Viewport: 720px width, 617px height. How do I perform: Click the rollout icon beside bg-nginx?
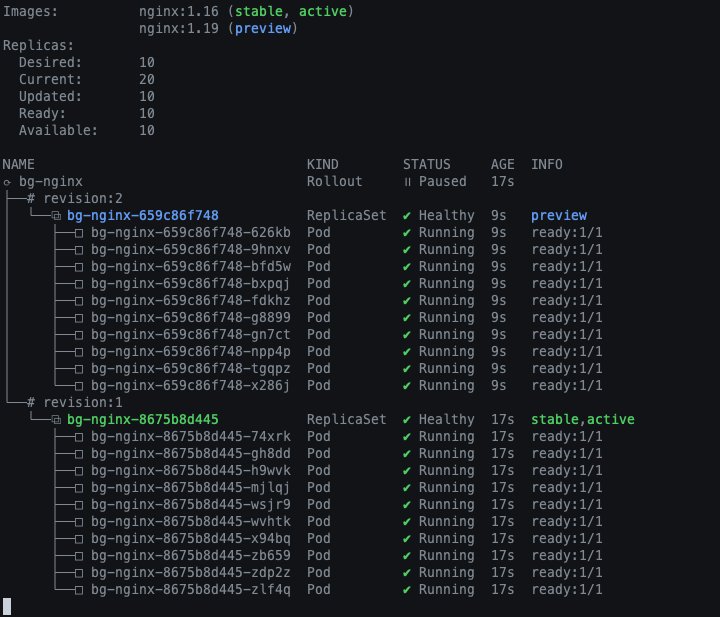tap(7, 182)
